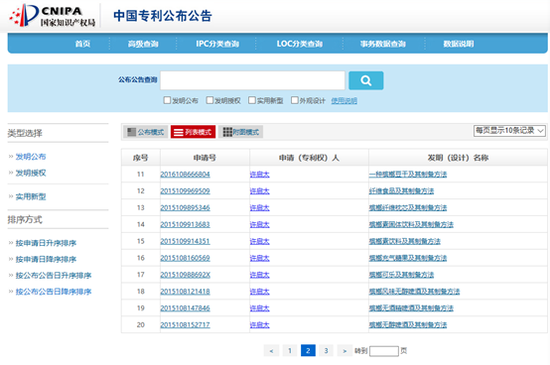
Task: Switch to 附图模式 grid view
Action: [x=241, y=132]
